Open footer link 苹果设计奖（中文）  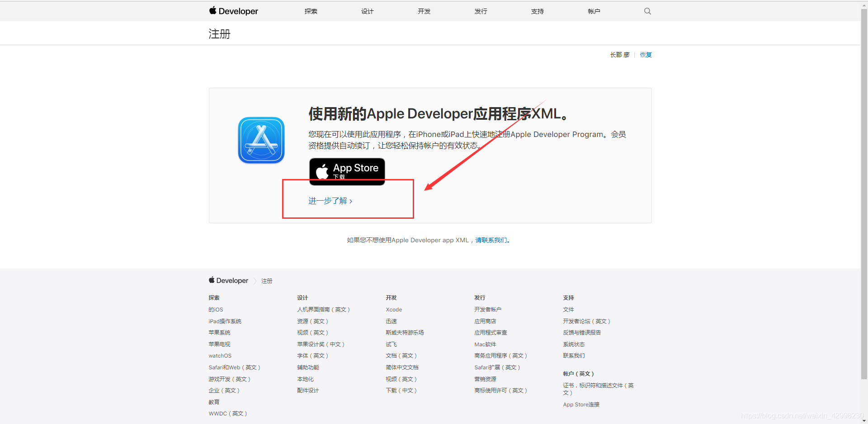click(321, 344)
